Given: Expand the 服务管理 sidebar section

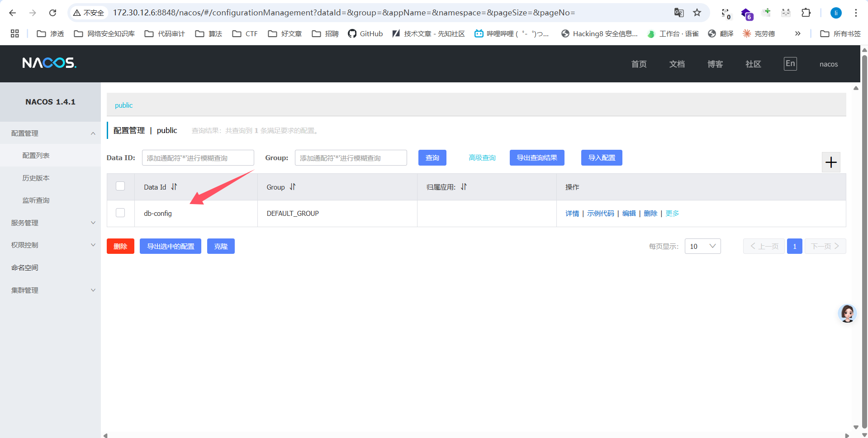Looking at the screenshot, I should tap(50, 223).
